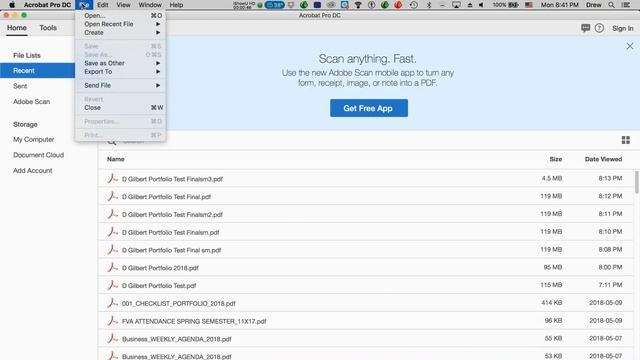Click the Time Machine icon in menu bar
This screenshot has height=360, width=640.
click(413, 5)
